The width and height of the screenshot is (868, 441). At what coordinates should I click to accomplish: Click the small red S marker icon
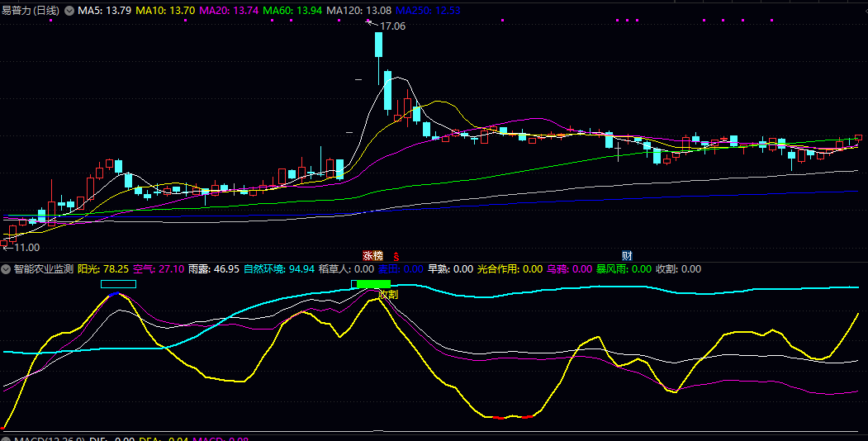[396, 256]
